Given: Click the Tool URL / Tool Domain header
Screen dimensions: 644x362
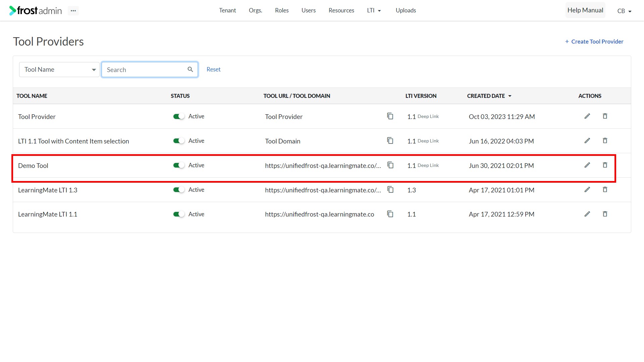Looking at the screenshot, I should click(297, 96).
